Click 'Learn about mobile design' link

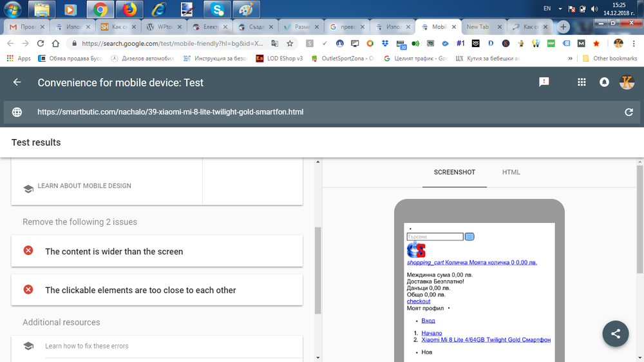click(84, 186)
